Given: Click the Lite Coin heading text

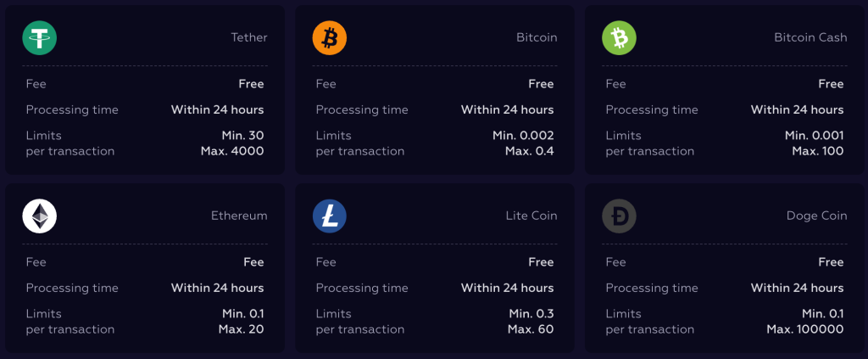Looking at the screenshot, I should click(531, 216).
